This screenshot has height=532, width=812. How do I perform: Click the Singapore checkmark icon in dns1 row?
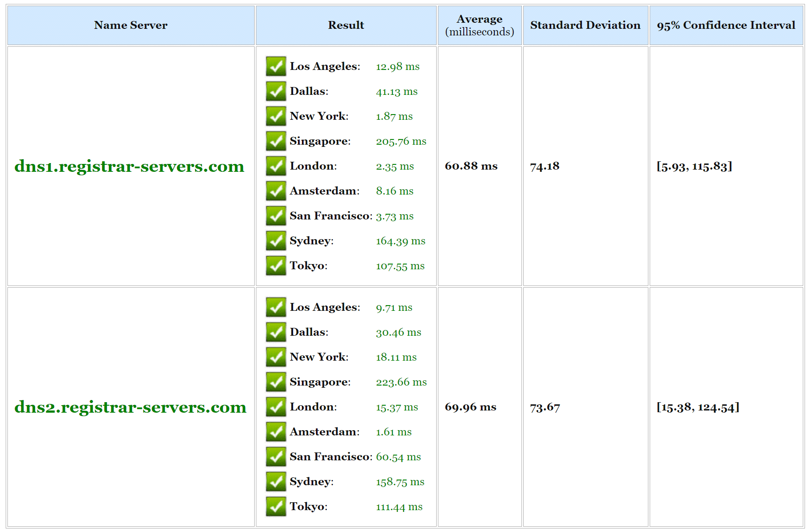pos(276,141)
